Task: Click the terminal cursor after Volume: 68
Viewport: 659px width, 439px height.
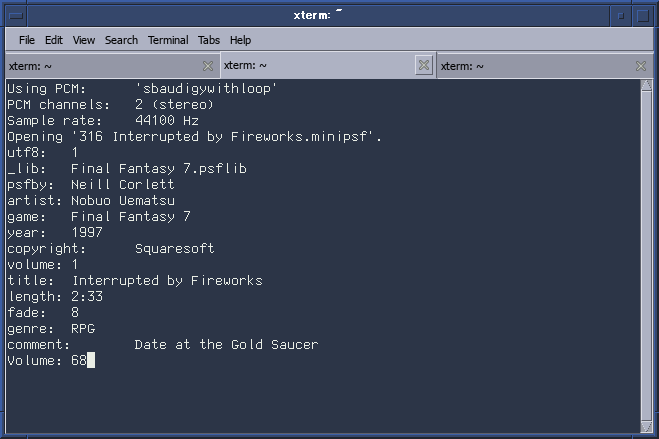Action: 91,360
